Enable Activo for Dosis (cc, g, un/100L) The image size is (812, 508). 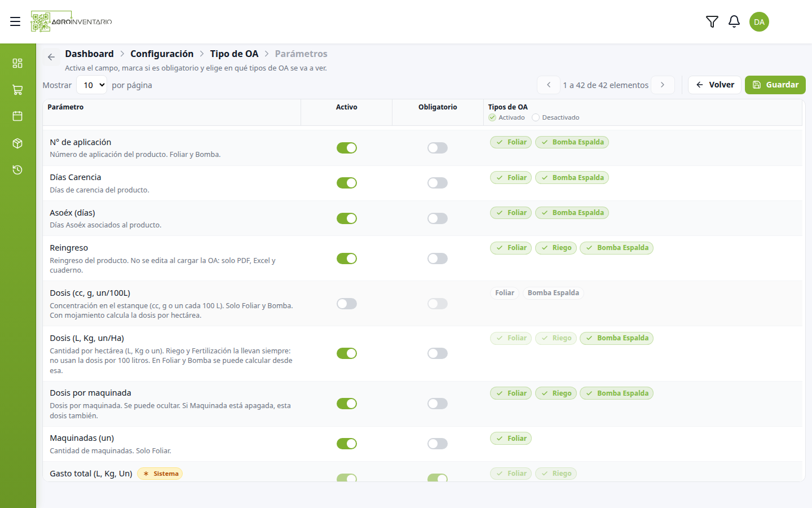(x=347, y=304)
